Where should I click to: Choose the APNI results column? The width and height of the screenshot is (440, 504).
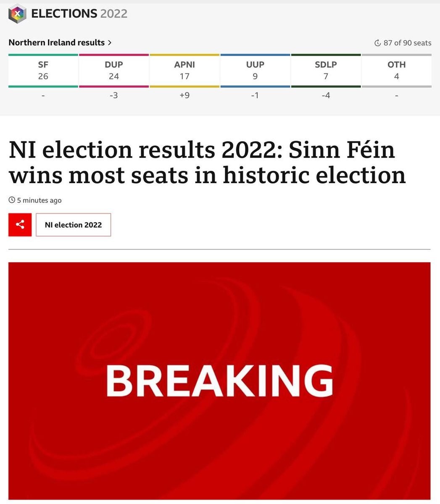(184, 71)
